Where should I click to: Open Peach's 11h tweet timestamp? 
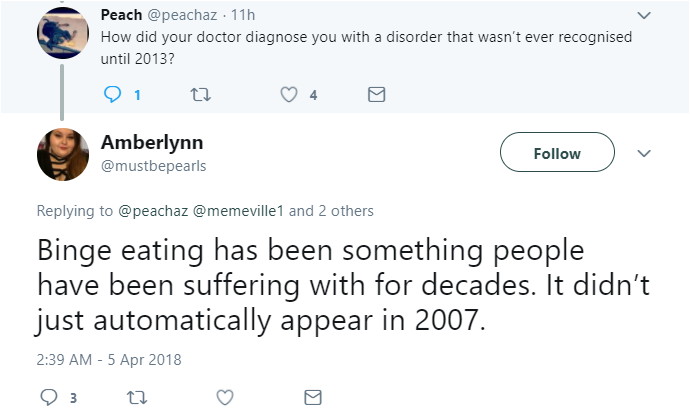click(x=243, y=15)
